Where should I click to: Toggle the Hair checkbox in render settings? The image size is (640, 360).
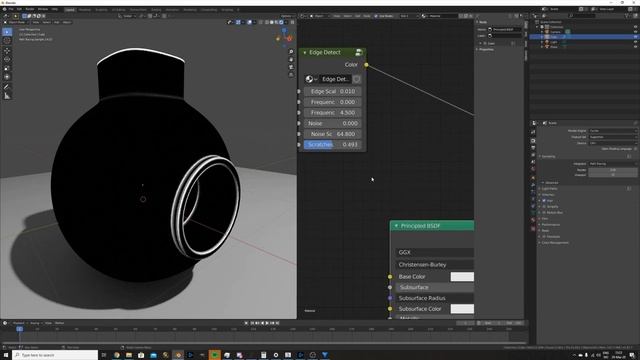[x=544, y=200]
